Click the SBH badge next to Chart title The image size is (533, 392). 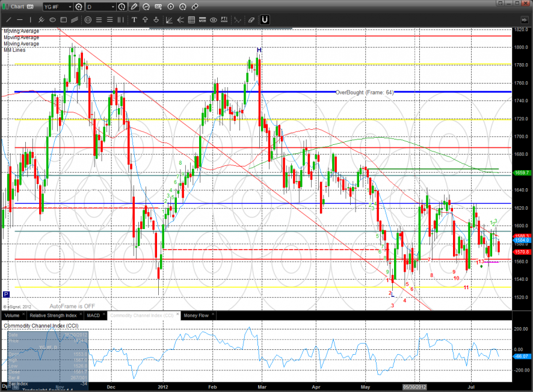(30, 7)
